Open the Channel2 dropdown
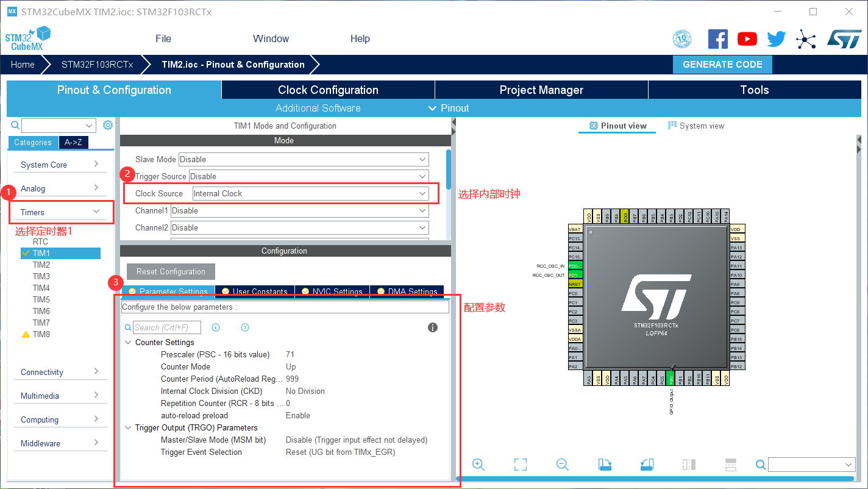This screenshot has width=868, height=489. point(300,227)
